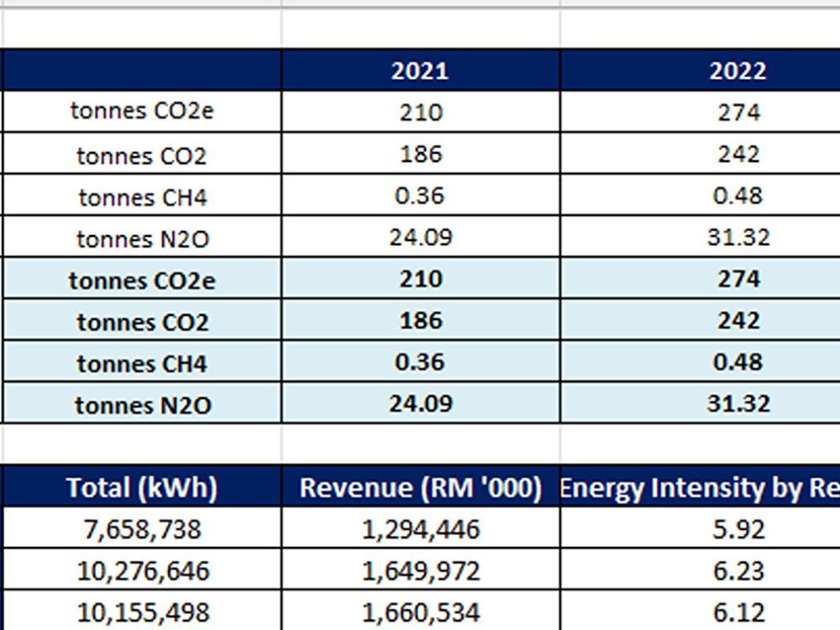Click the unshaded 'tonnes CH4' label cell
The width and height of the screenshot is (840, 630).
tap(142, 195)
